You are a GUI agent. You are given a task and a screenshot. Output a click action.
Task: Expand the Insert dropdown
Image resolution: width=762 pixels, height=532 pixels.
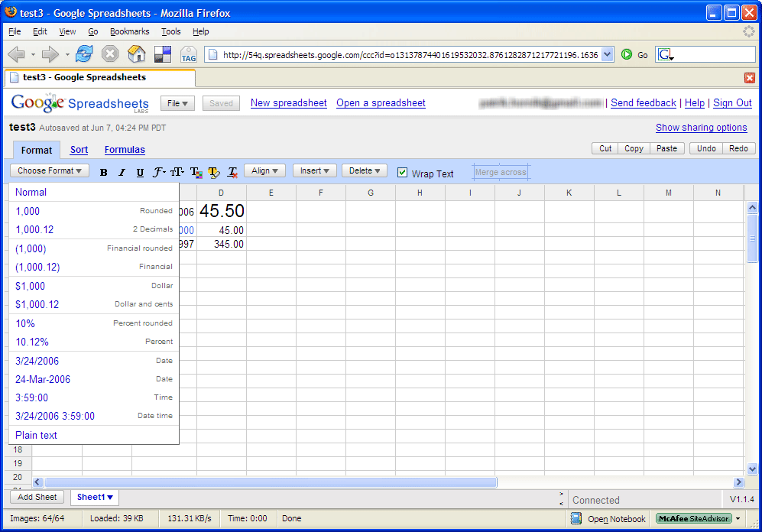pyautogui.click(x=314, y=170)
